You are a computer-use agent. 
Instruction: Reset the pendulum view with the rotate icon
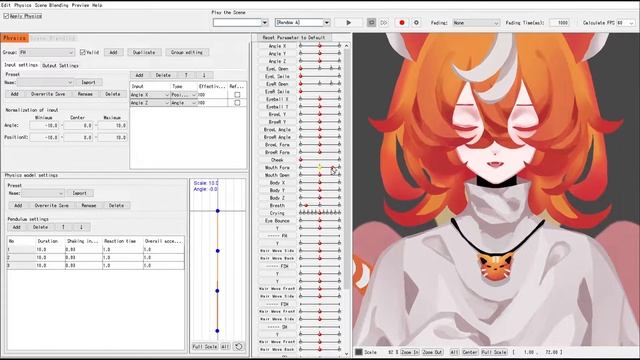pos(239,347)
